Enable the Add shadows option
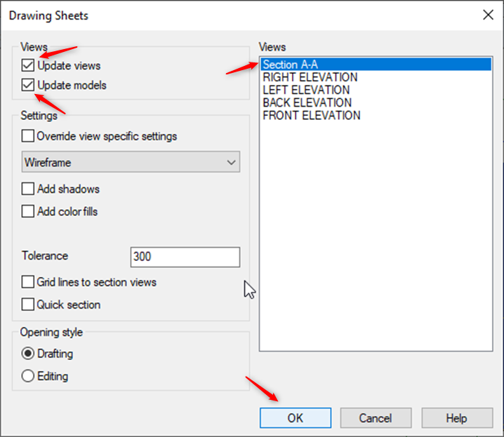 point(28,189)
